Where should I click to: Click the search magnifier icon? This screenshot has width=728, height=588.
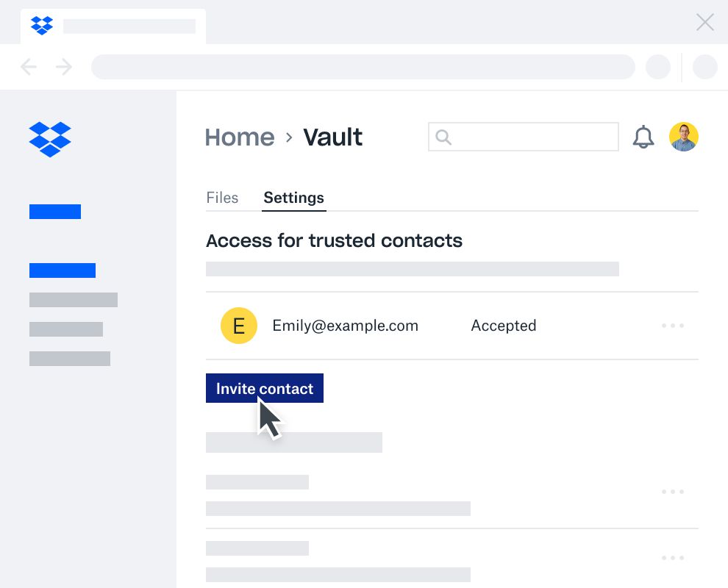(443, 137)
